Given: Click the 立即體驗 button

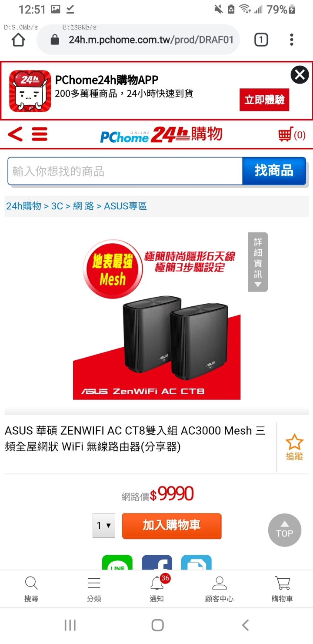Looking at the screenshot, I should 264,100.
